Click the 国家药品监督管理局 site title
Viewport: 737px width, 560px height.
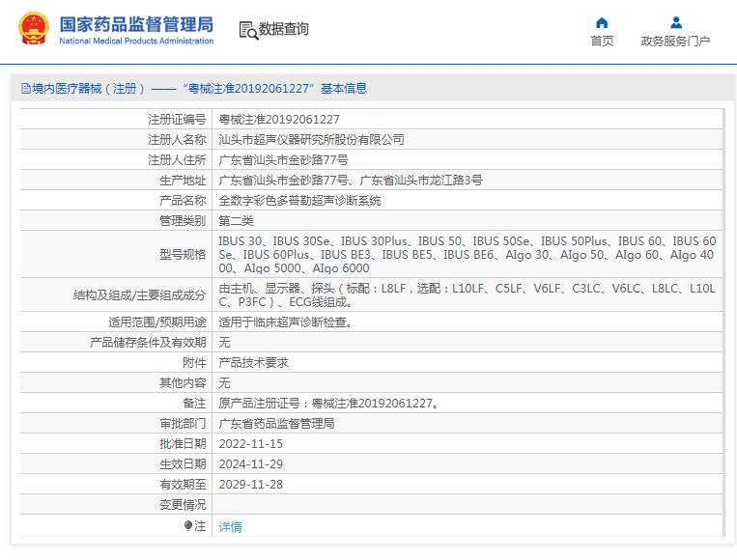point(135,24)
